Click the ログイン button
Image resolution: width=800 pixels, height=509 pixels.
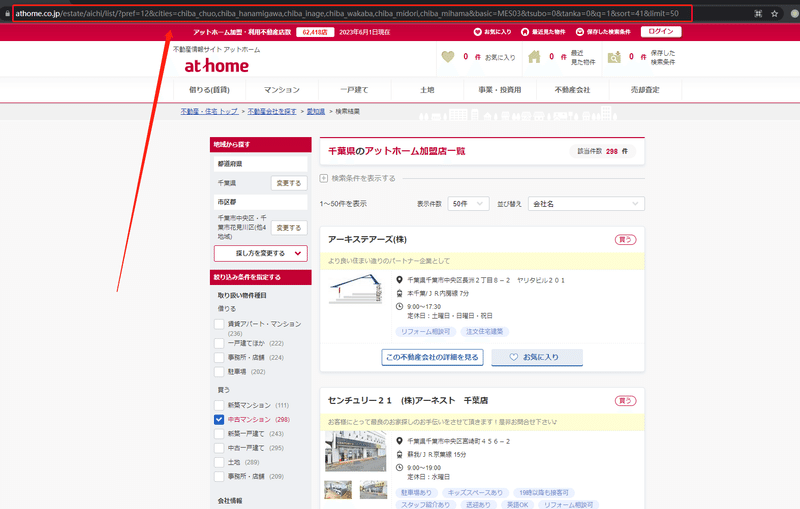[661, 32]
